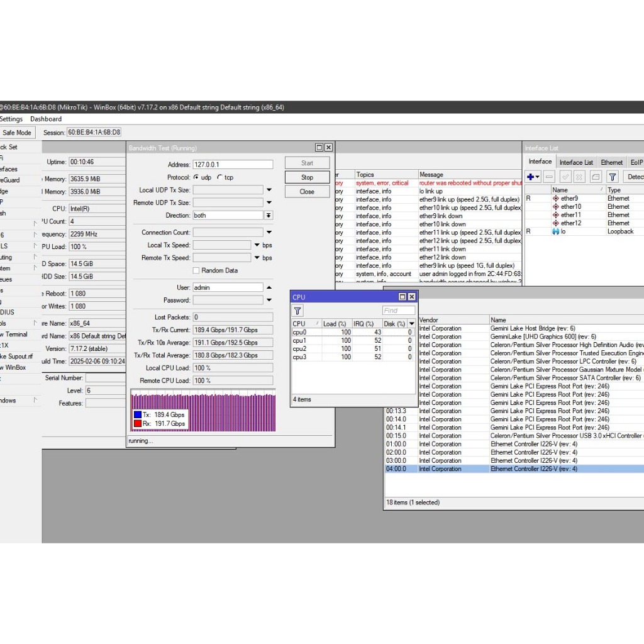Toggle the Safe Mode button
Viewport: 644px width, 644px height.
[17, 133]
